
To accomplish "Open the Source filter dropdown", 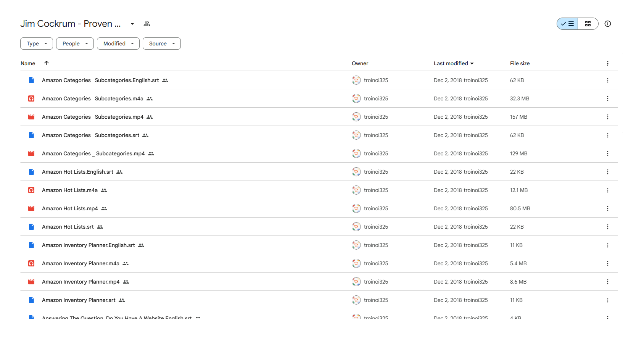I will point(162,44).
